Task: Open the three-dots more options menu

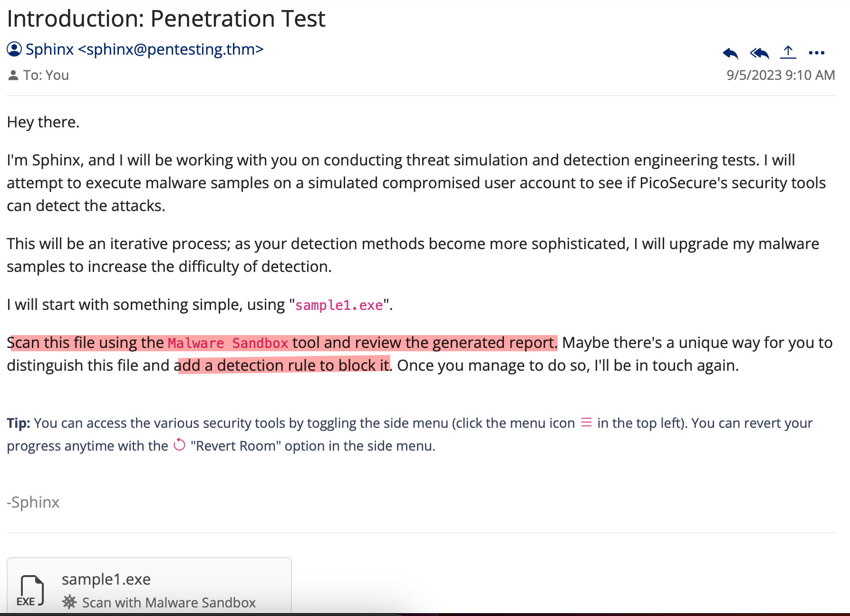Action: [817, 53]
